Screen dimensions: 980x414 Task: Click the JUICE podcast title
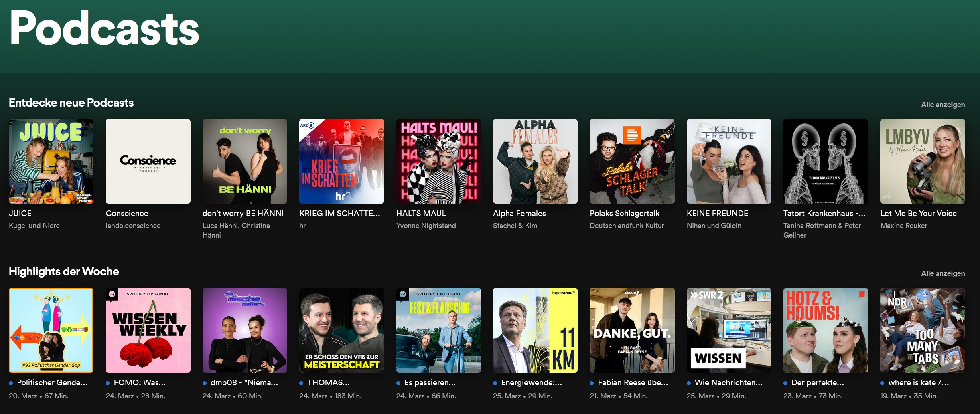pos(20,214)
